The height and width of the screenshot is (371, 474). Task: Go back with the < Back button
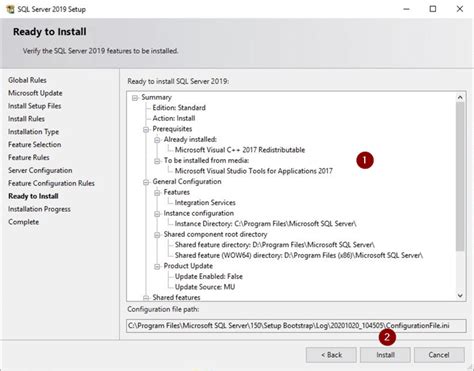(x=331, y=355)
